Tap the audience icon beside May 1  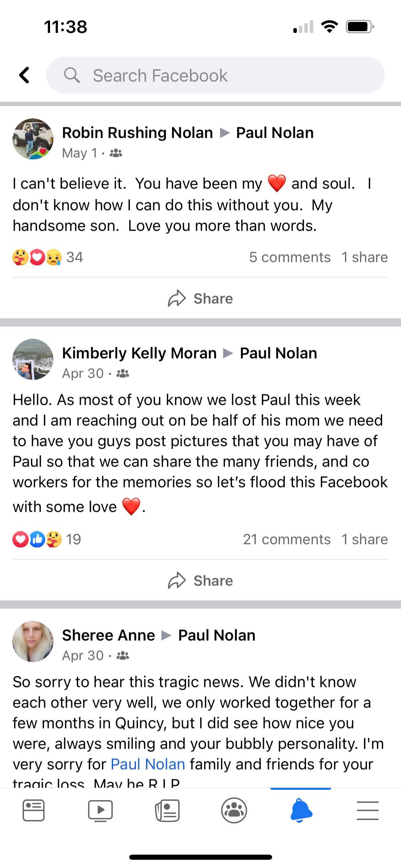[116, 153]
